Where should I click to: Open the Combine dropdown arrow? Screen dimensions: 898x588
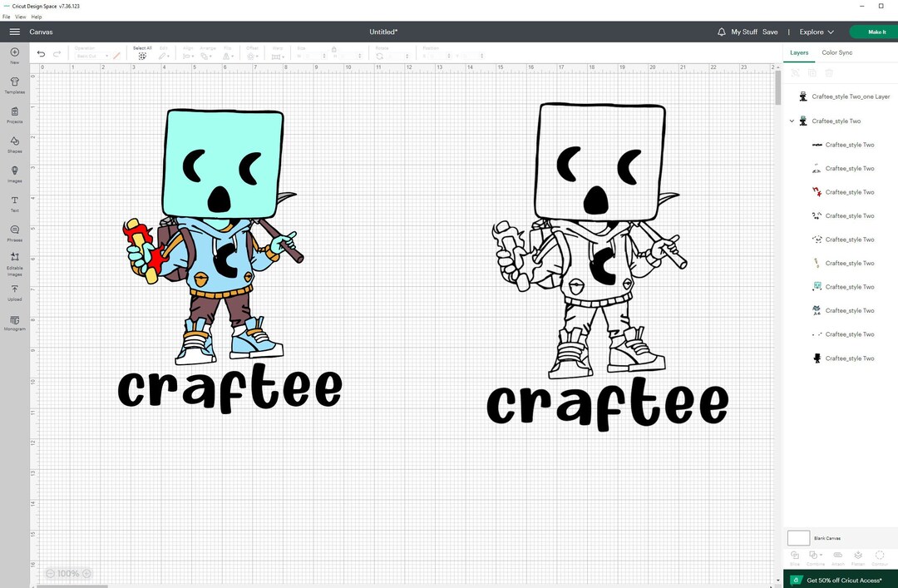pos(822,556)
